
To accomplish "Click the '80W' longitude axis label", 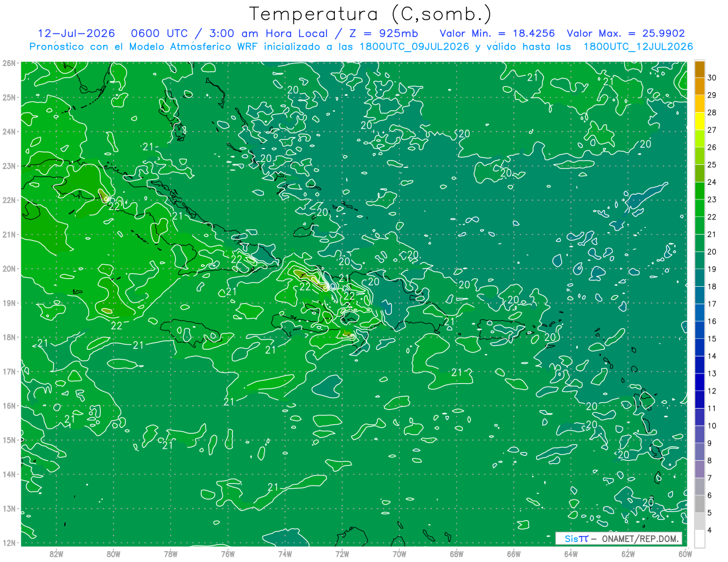I will coord(113,554).
